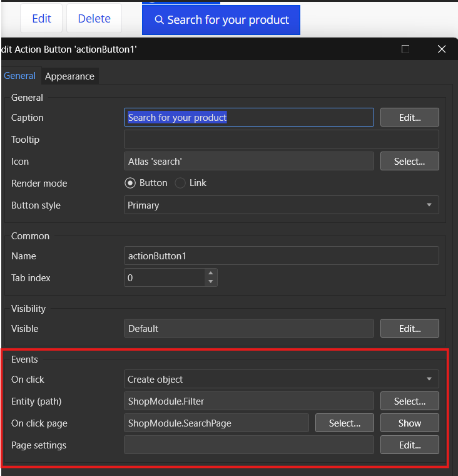Choose Link render mode radio
The width and height of the screenshot is (458, 476).
[x=180, y=183]
